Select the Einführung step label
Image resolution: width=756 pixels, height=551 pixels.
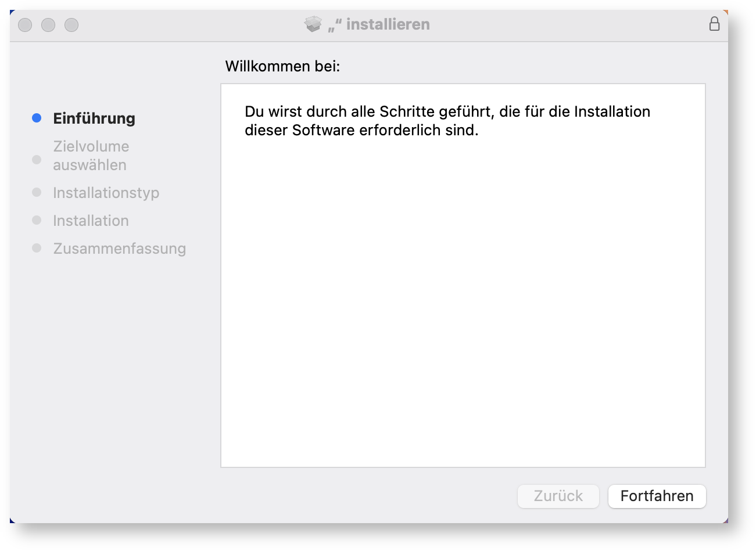[94, 118]
